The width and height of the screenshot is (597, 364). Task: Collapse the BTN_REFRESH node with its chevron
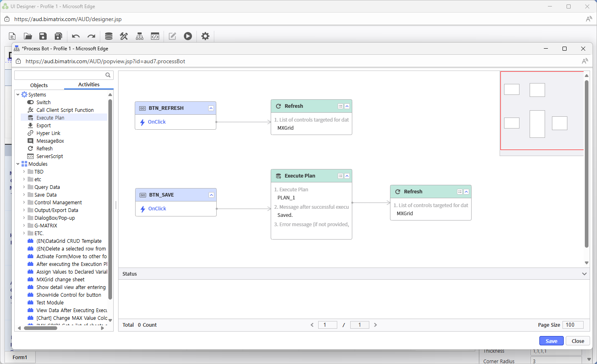click(x=211, y=108)
